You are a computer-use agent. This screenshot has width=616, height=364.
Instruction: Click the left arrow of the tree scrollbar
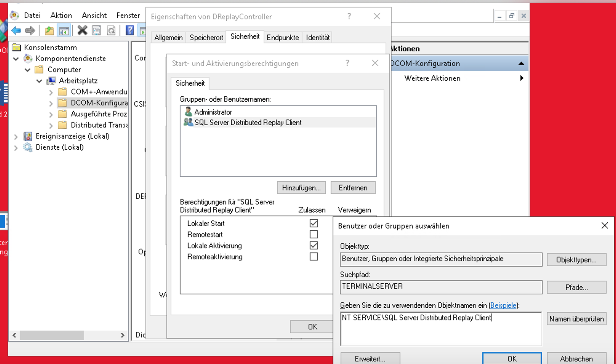pos(14,335)
